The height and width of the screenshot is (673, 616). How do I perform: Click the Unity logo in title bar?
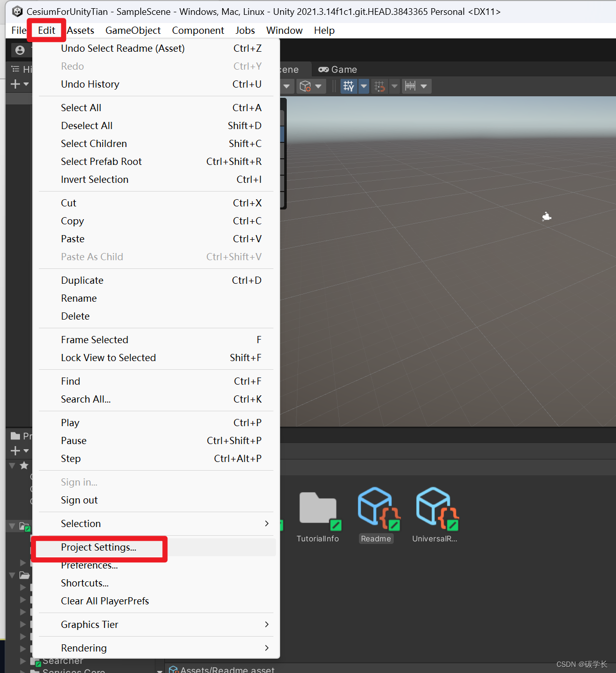[x=17, y=11]
